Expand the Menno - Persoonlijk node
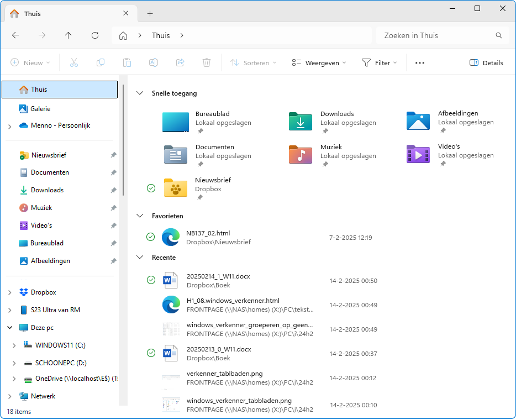Image resolution: width=516 pixels, height=420 pixels. [x=10, y=127]
